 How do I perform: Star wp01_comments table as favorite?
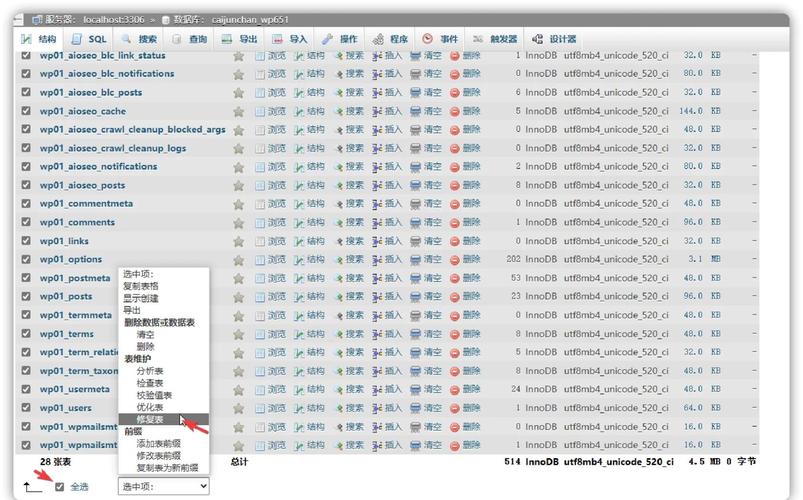pos(238,223)
